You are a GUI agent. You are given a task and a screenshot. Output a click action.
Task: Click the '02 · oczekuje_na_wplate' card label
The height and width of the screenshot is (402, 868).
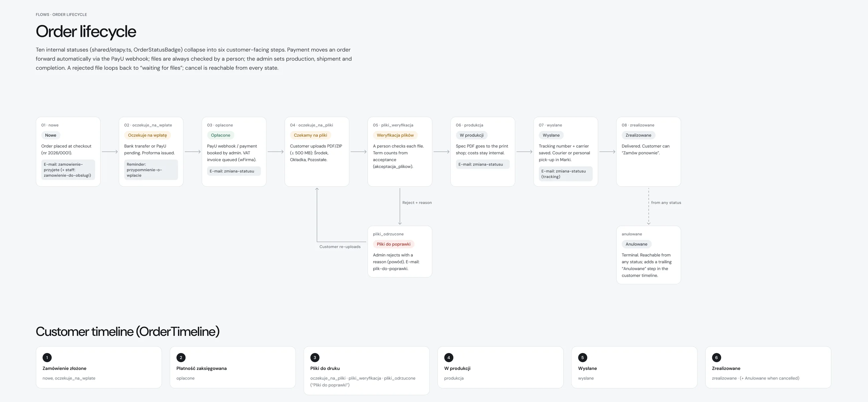pos(148,125)
